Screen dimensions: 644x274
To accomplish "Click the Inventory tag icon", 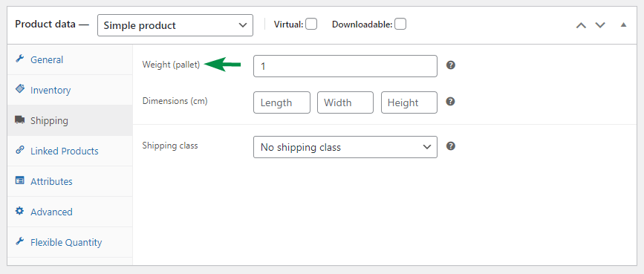I will [x=20, y=89].
